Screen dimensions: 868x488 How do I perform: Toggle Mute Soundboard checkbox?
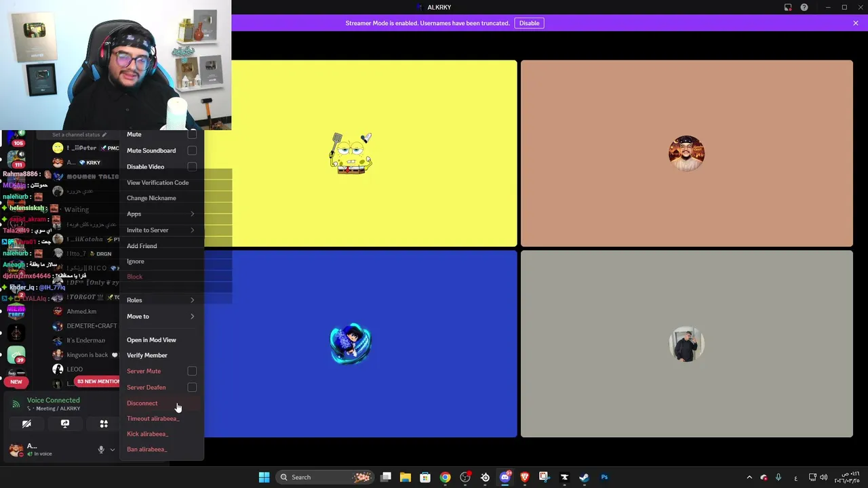pyautogui.click(x=192, y=150)
